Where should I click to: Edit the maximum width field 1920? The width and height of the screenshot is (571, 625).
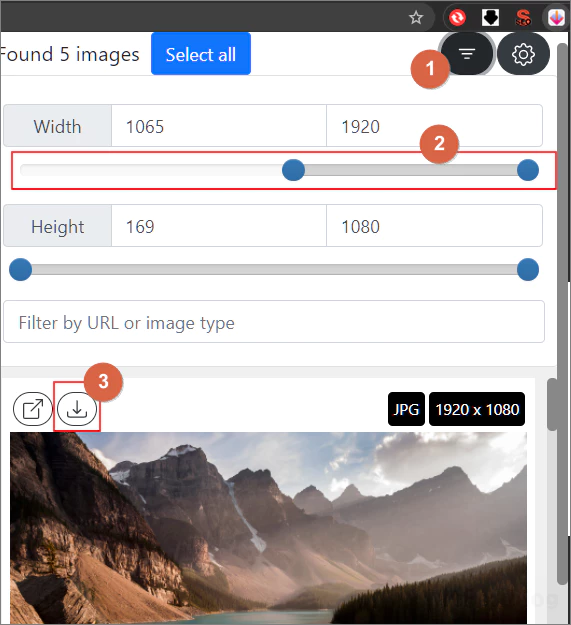pos(434,126)
